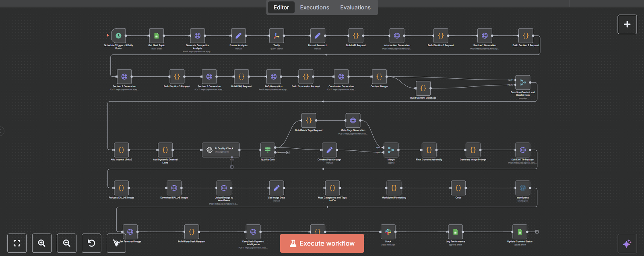Select the Build FAQ Request node
This screenshot has width=644, height=256.
tap(242, 77)
